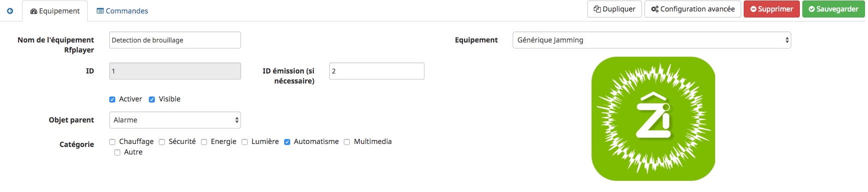The width and height of the screenshot is (868, 192).
Task: Open the Equipement tab
Action: [55, 11]
